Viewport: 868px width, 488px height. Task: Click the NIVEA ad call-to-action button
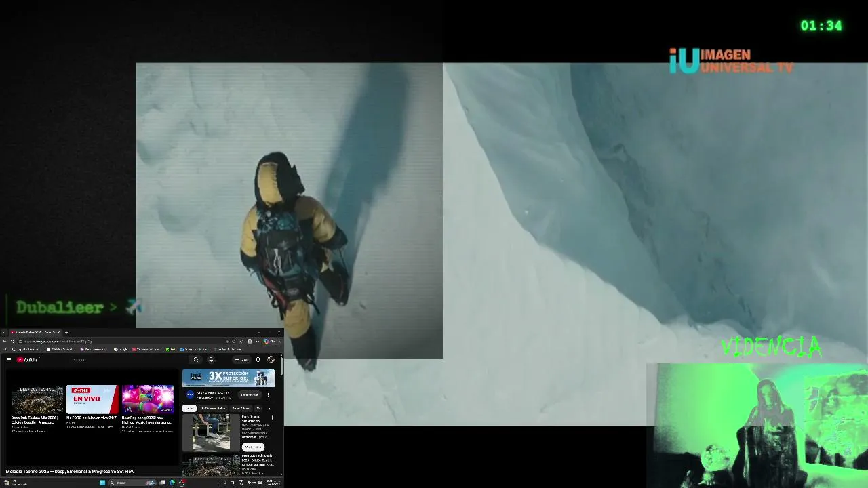(250, 394)
